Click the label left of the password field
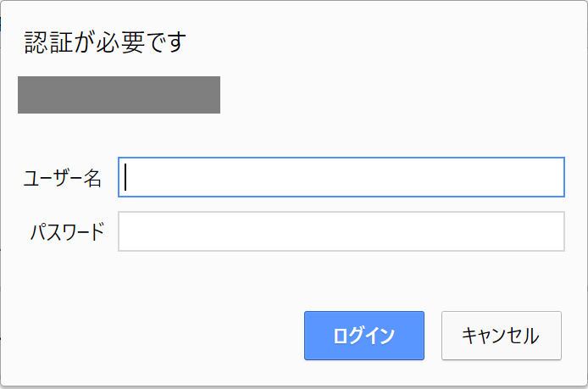Image resolution: width=588 pixels, height=389 pixels. point(67,231)
